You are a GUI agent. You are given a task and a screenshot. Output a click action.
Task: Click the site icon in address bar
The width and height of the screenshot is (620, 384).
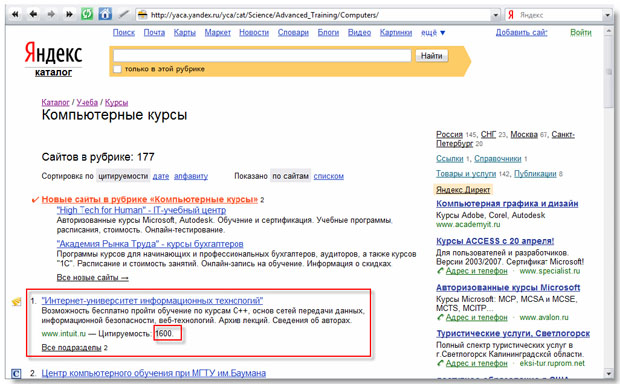pyautogui.click(x=142, y=15)
